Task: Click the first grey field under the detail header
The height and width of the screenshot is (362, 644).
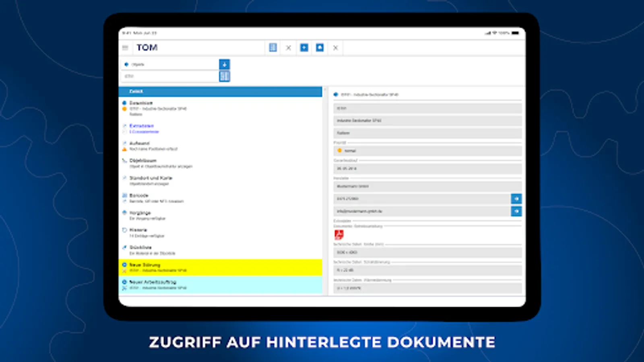Action: pos(427,108)
